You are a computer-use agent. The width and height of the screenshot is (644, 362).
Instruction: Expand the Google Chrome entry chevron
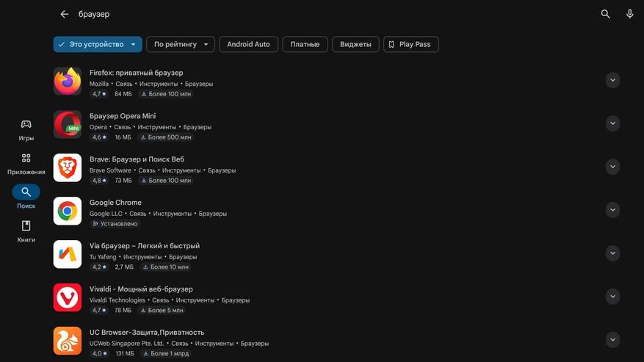(612, 210)
